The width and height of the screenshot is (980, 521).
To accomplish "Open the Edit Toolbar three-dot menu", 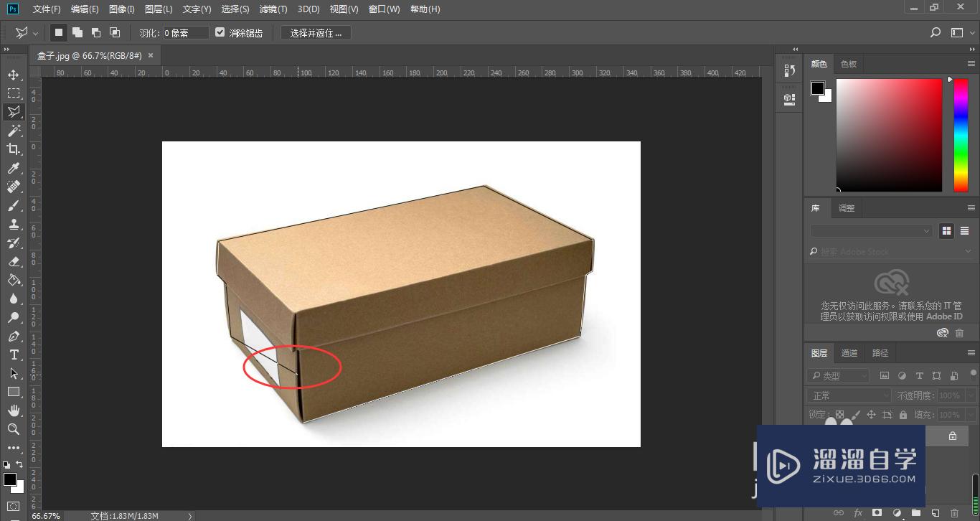I will (14, 448).
